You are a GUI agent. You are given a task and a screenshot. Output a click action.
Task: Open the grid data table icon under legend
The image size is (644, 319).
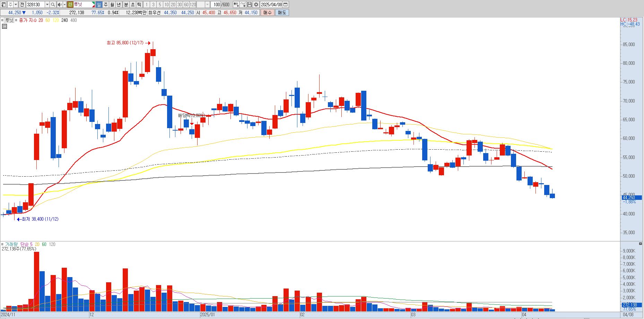point(4,26)
